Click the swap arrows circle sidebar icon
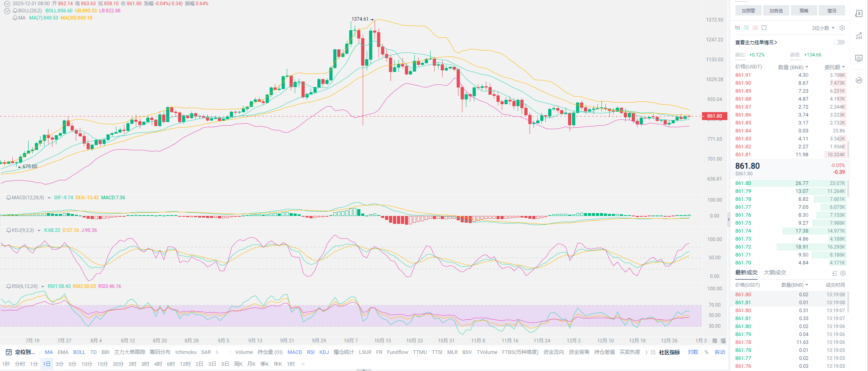Viewport: 868px width, 371px height. [x=859, y=80]
